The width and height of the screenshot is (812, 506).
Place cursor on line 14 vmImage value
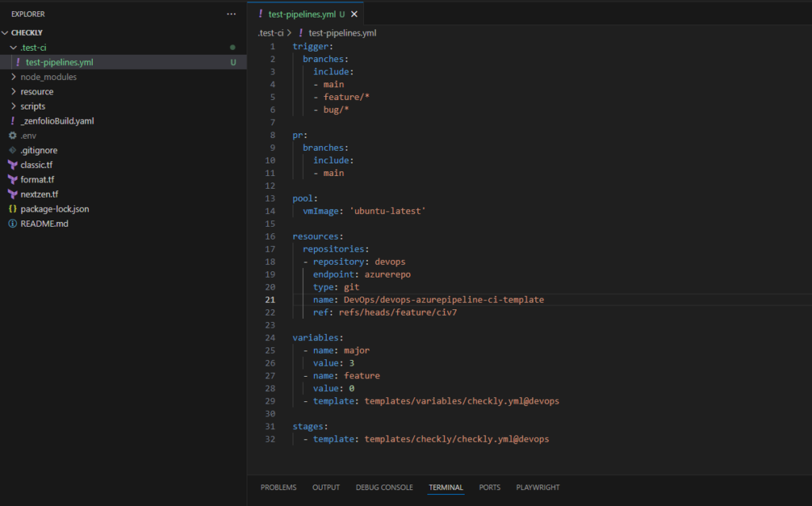388,211
